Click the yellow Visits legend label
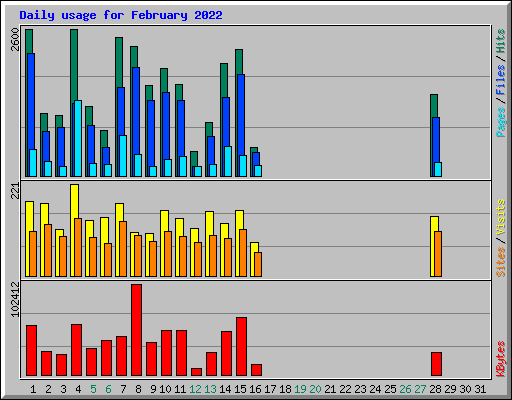Viewport: 512px width, 400px height. click(x=501, y=217)
